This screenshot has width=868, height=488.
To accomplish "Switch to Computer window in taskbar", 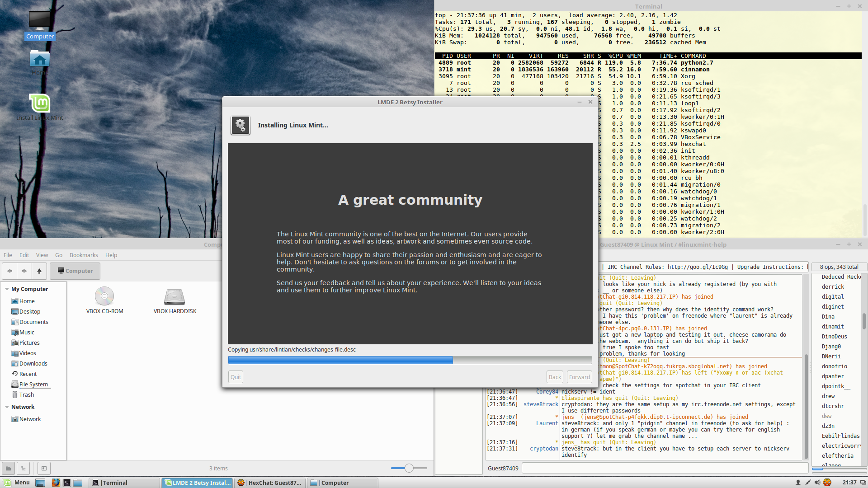I will pyautogui.click(x=343, y=483).
